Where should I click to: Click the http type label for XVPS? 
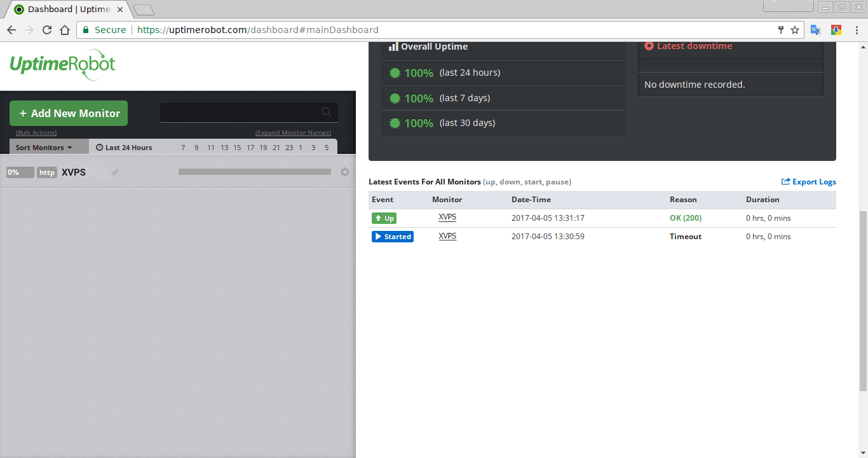pos(47,172)
